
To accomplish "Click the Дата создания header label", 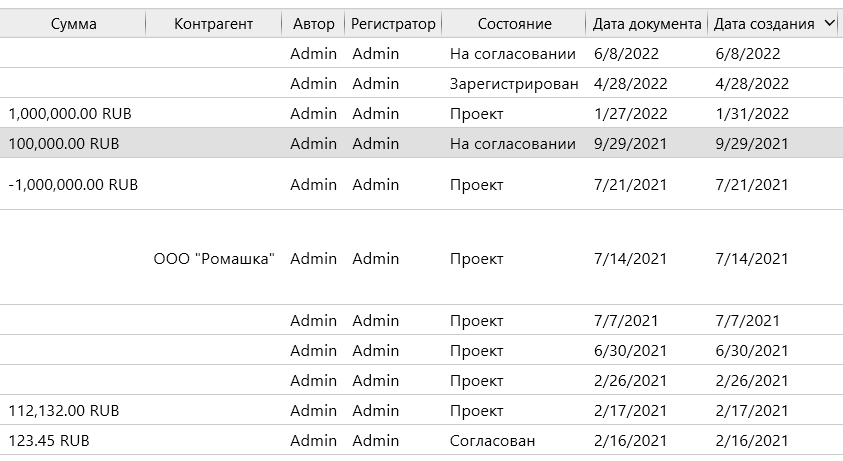I will tap(764, 23).
